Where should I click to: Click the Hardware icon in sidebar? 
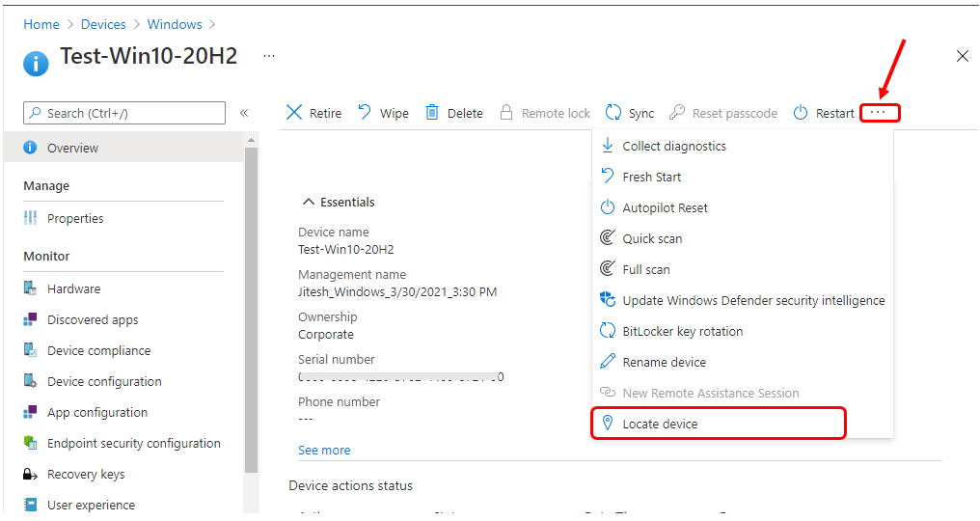30,288
